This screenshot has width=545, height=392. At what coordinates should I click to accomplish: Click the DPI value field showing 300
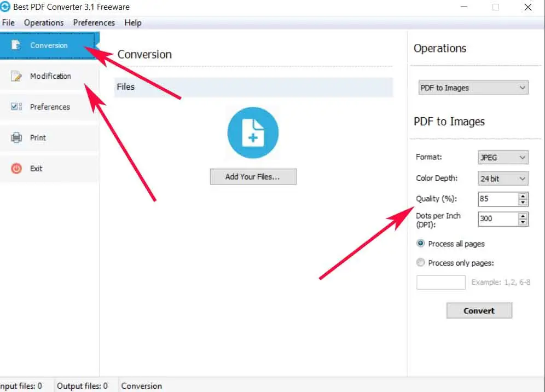498,219
